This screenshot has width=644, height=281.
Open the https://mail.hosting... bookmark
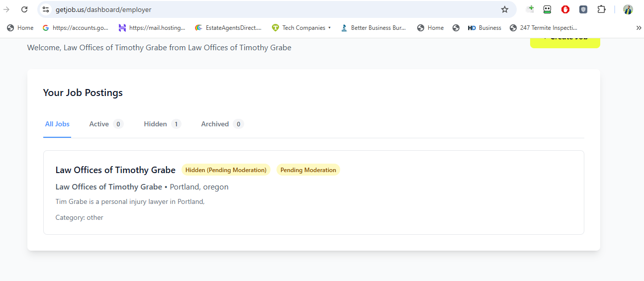pos(152,28)
